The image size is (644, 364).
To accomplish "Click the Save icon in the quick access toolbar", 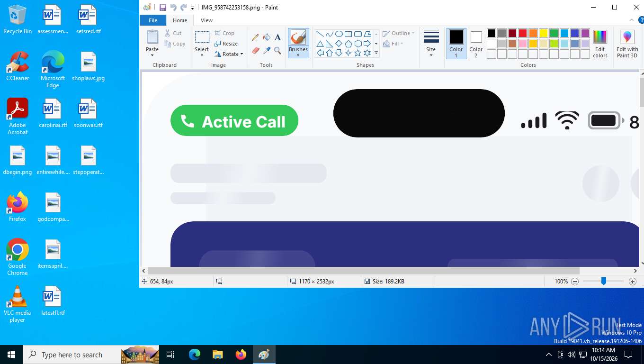I will tap(163, 7).
